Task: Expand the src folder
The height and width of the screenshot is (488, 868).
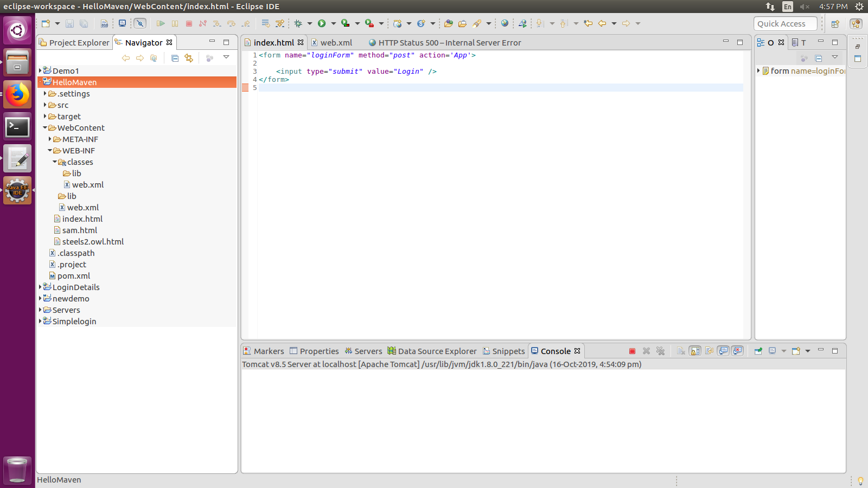Action: (x=45, y=105)
